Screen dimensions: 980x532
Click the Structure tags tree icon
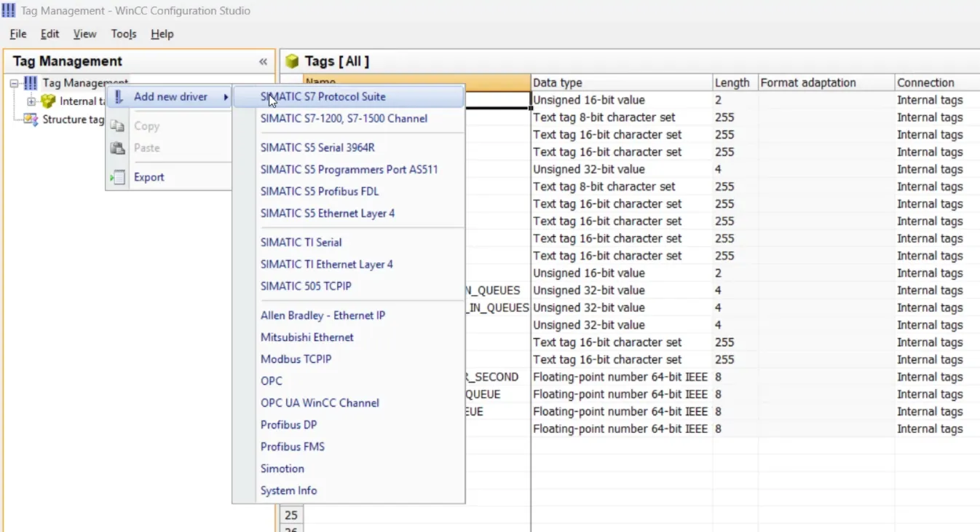click(31, 120)
